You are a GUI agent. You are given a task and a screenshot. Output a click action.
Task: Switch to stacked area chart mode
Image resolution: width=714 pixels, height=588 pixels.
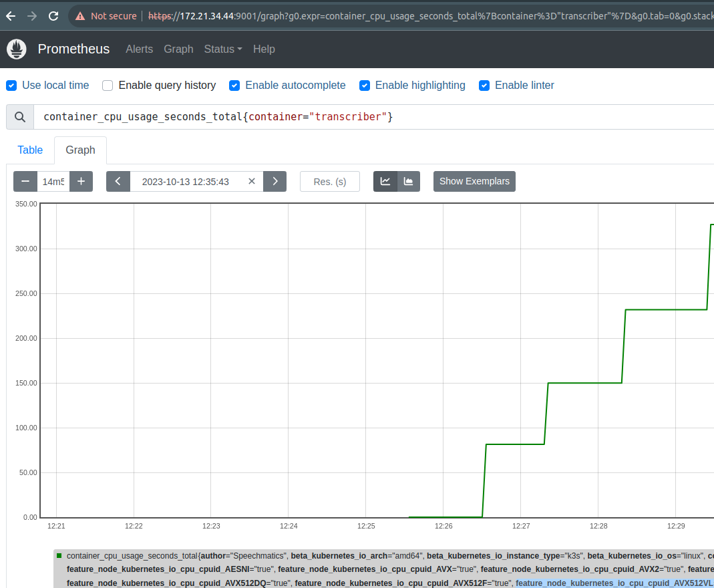[x=408, y=182]
